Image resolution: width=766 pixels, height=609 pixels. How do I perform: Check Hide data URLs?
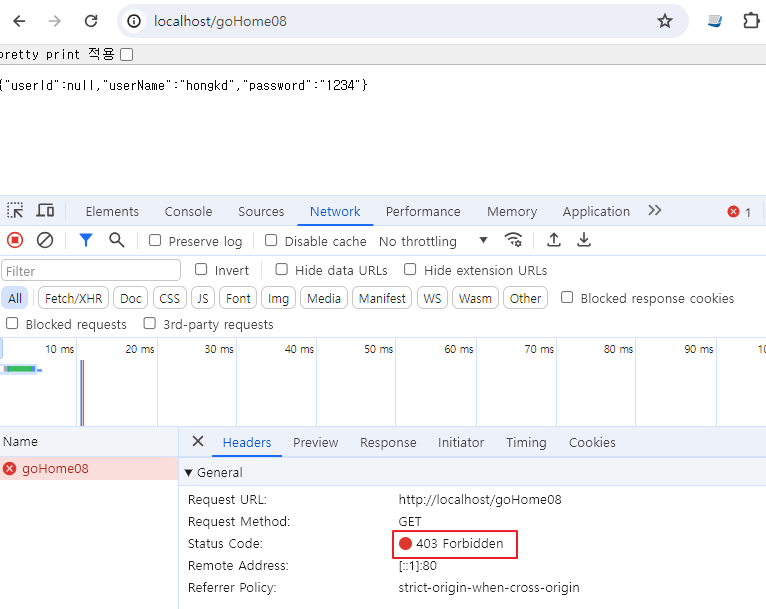281,270
